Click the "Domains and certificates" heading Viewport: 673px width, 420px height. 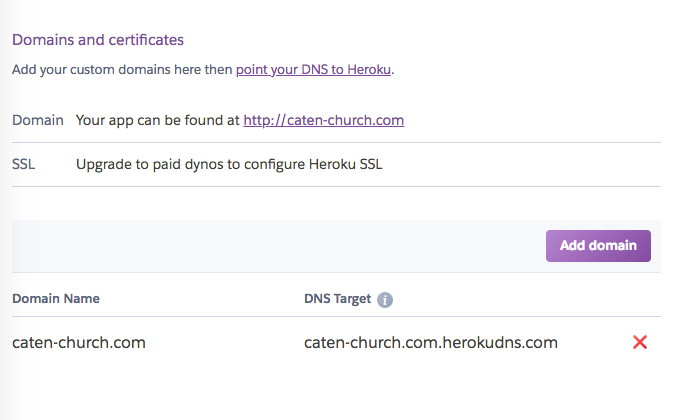[x=98, y=40]
